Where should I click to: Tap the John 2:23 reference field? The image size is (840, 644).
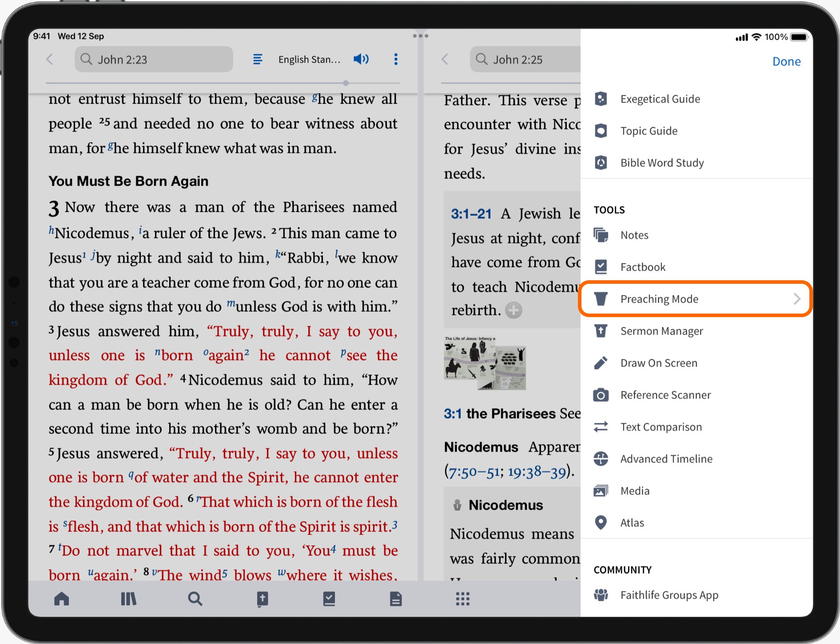coord(154,59)
